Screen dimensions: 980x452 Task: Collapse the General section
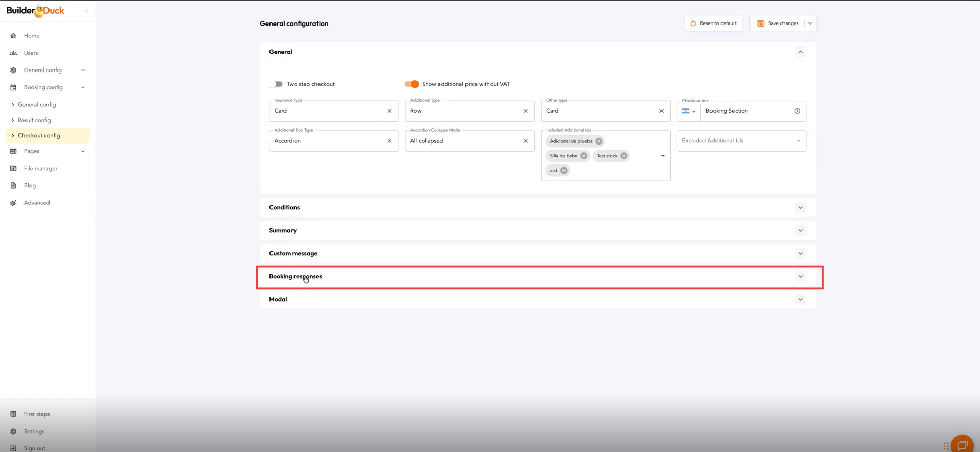800,52
